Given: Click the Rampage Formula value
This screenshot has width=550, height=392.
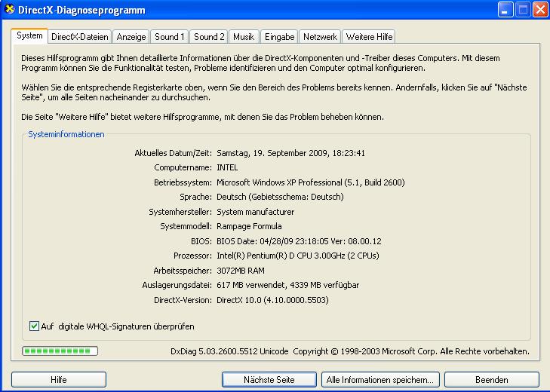Looking at the screenshot, I should (x=249, y=226).
